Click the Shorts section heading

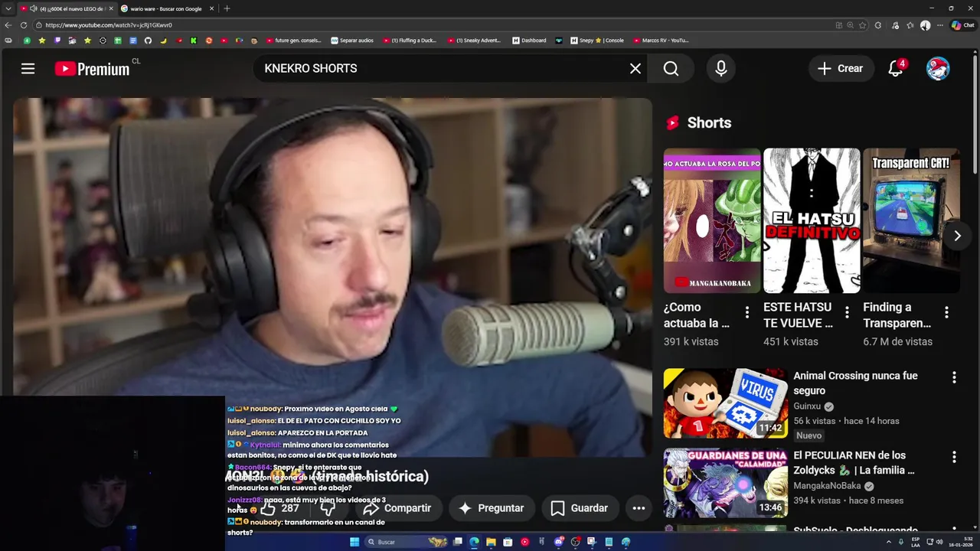click(709, 122)
